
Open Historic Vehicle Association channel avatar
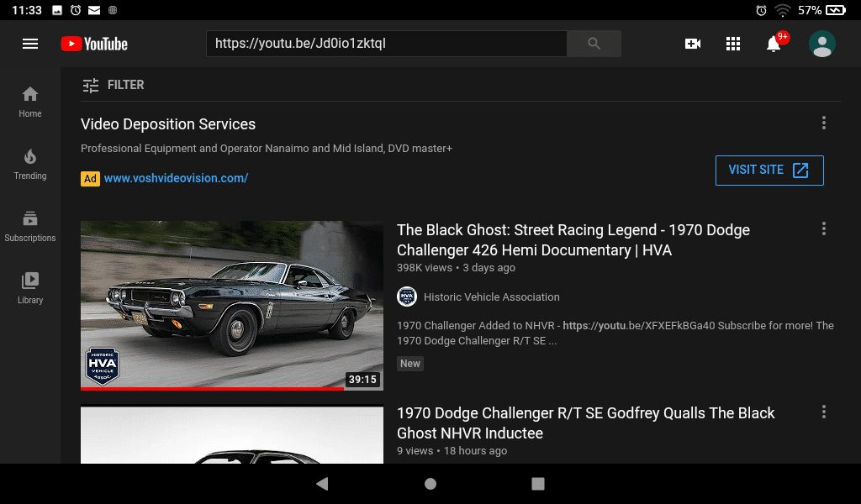(407, 297)
